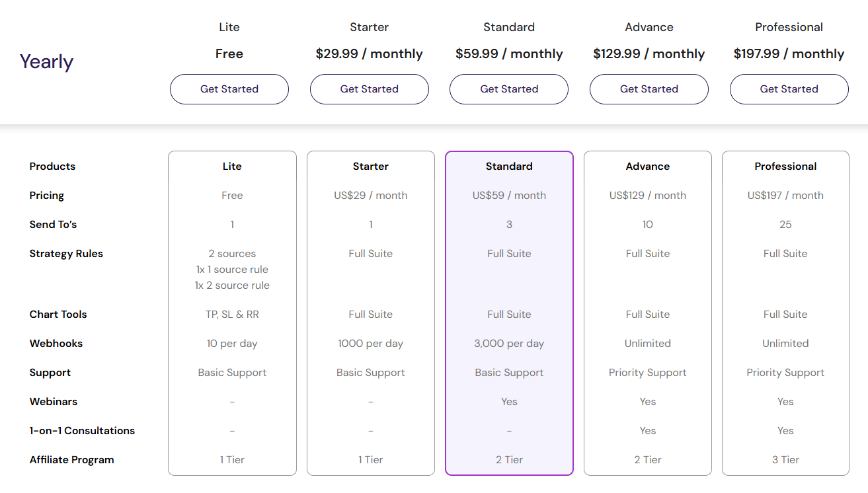868x493 pixels.
Task: Hit Get Started for the Professional plan
Action: tap(789, 89)
